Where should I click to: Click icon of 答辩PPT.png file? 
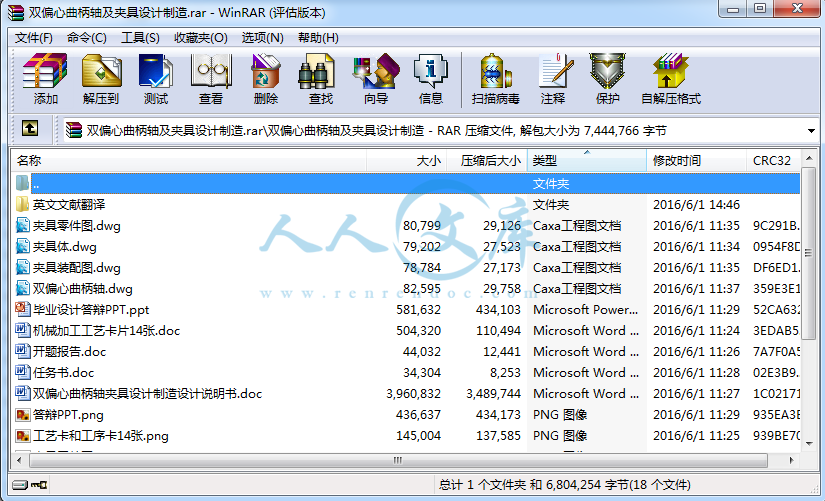23,415
